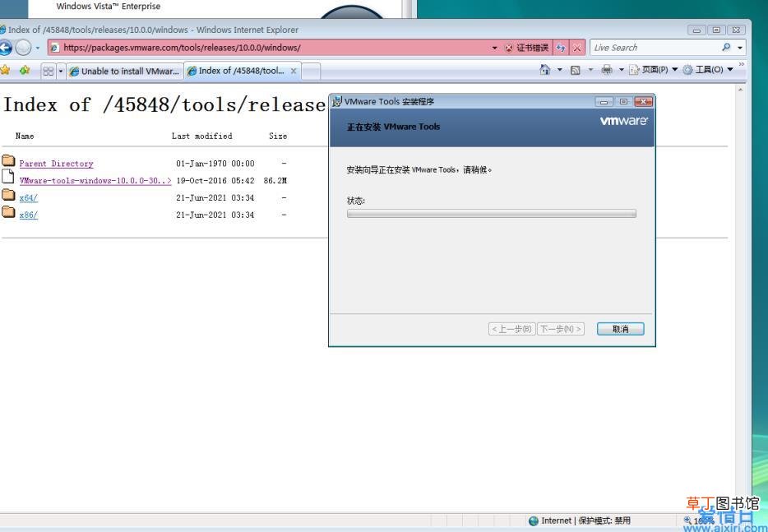
Task: Click the IE page icon in address bar
Action: (55, 48)
